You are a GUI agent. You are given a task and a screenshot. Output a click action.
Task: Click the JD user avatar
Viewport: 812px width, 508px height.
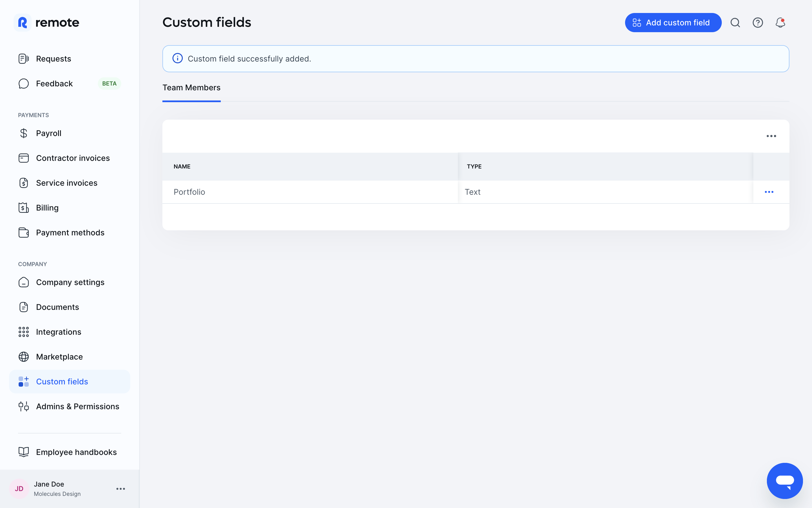click(19, 489)
